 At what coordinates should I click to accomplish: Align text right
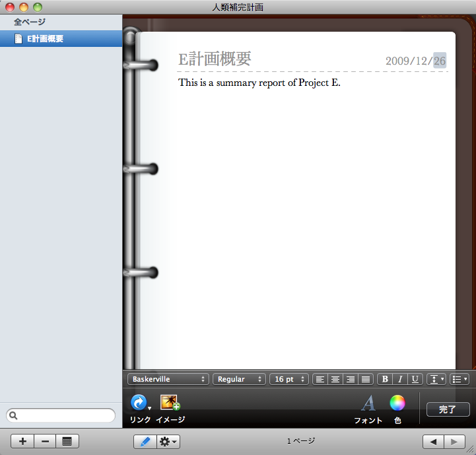tap(351, 379)
